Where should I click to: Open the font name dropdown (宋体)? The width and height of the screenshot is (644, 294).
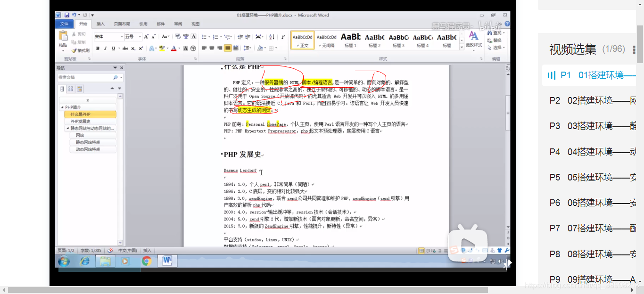[x=122, y=36]
